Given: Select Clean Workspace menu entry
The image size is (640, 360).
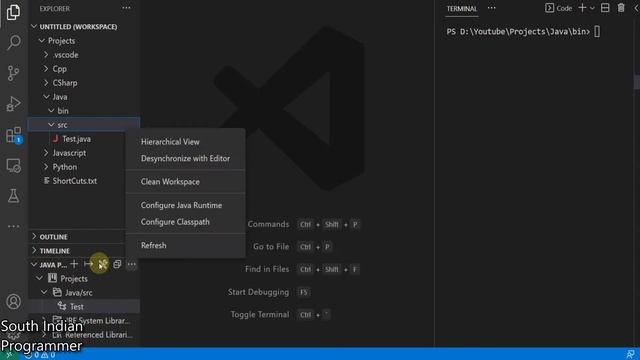Looking at the screenshot, I should (185, 182).
